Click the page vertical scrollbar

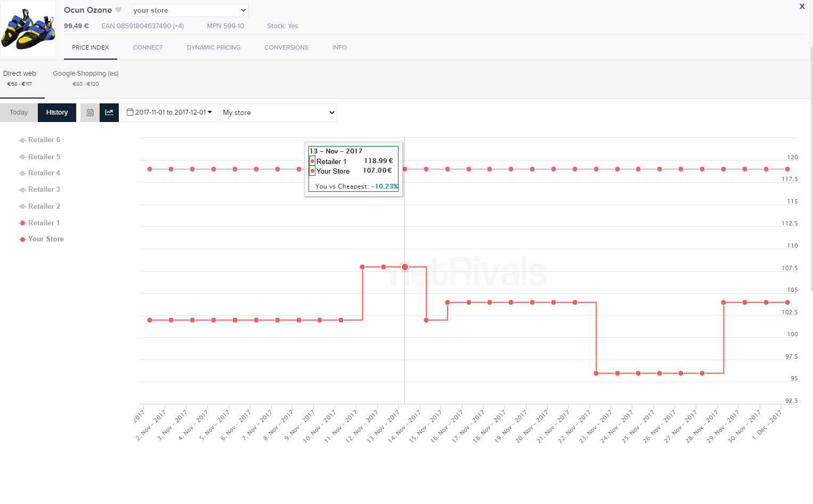(811, 168)
